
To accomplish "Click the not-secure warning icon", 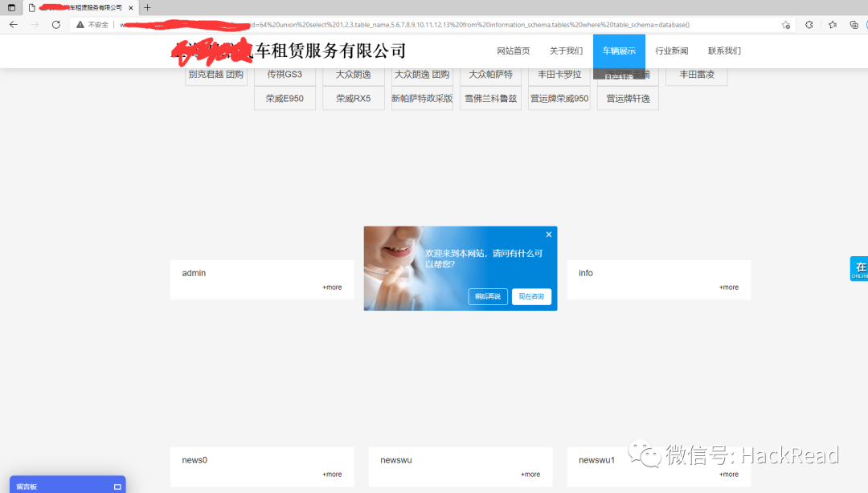I will pos(80,24).
